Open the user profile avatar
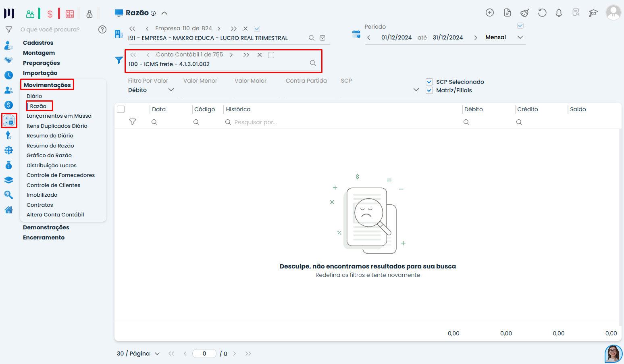Viewport: 624px width, 364px height. click(x=614, y=12)
